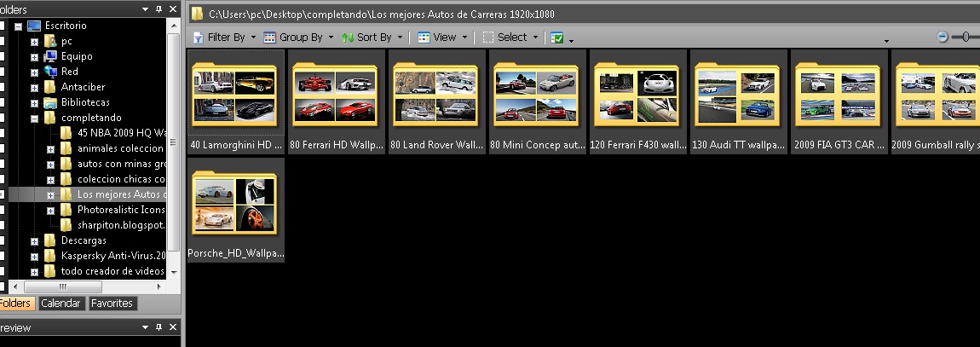Expand the Kaspersky Anti-Virus folder node
980x347 pixels.
pyautogui.click(x=34, y=257)
